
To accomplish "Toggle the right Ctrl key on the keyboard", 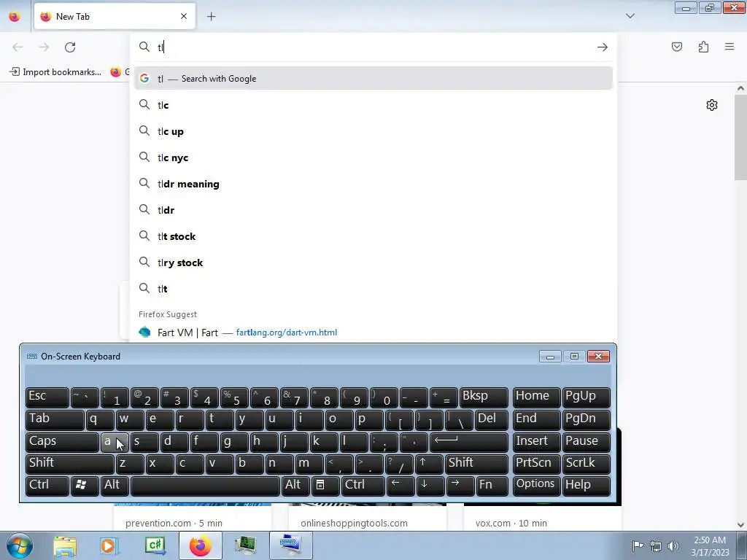I will pos(363,486).
